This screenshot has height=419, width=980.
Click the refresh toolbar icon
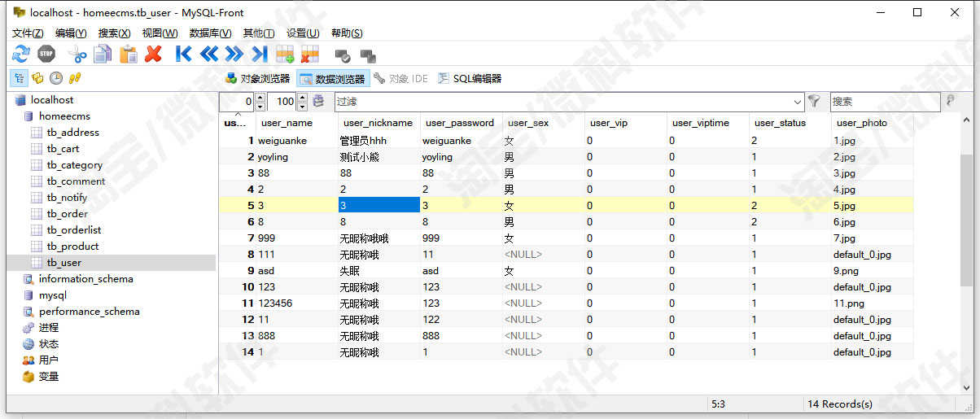[x=21, y=55]
